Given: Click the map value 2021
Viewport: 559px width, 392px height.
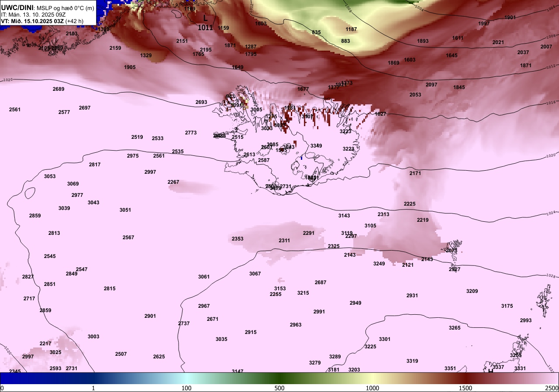Looking at the screenshot, I should pos(498,42).
